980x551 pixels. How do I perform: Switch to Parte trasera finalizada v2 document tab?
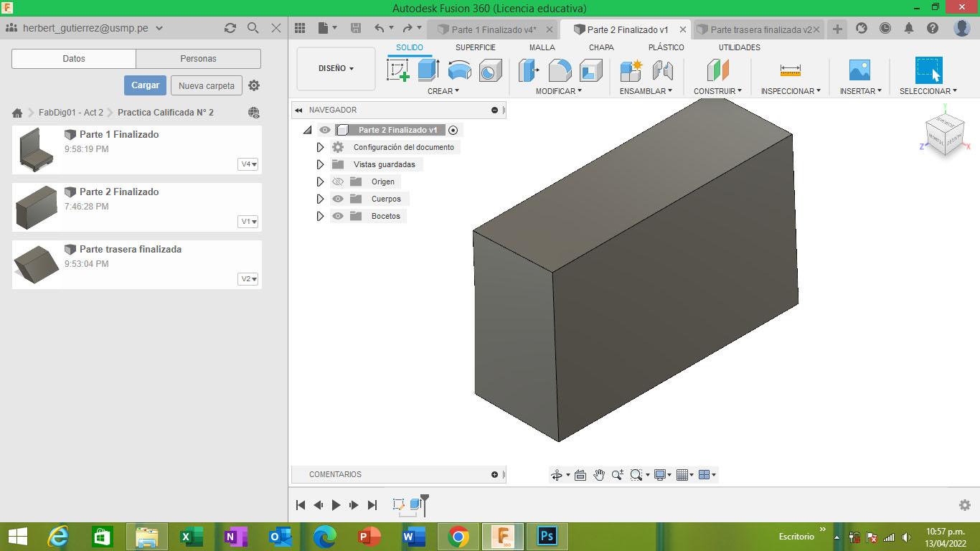click(x=760, y=29)
